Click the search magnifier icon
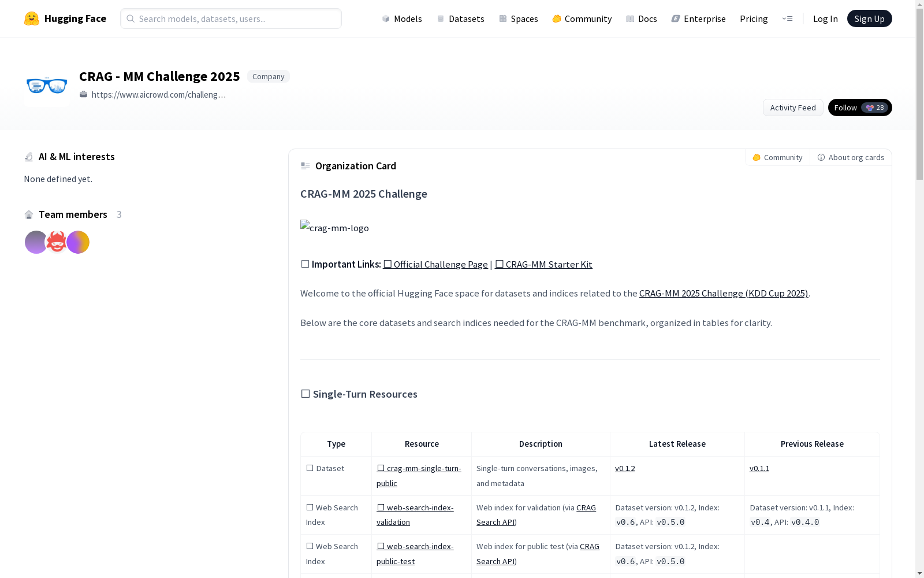Image resolution: width=924 pixels, height=578 pixels. tap(131, 18)
